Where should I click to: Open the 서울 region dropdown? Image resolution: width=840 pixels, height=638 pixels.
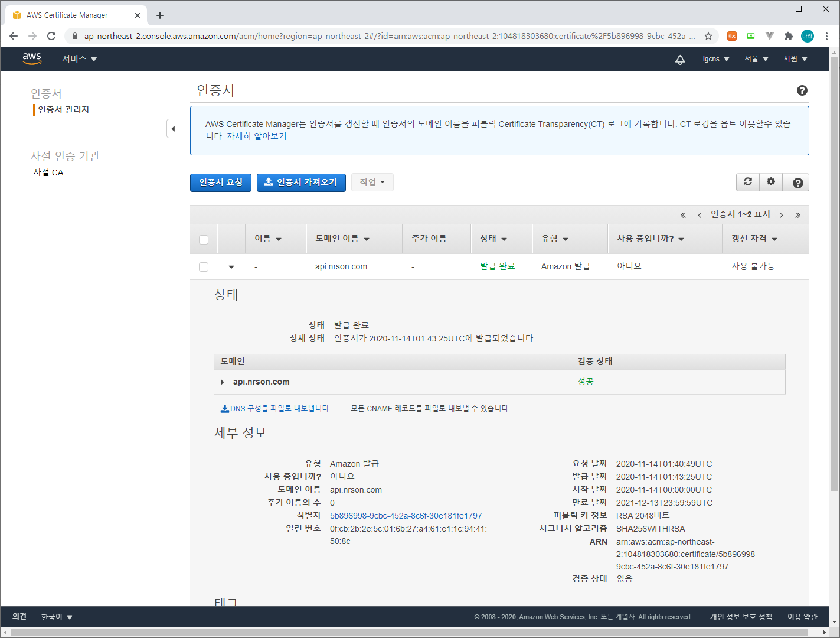click(x=756, y=59)
